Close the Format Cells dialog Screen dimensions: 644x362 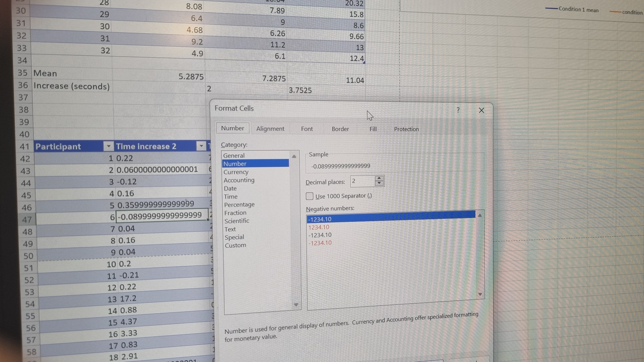click(x=481, y=110)
